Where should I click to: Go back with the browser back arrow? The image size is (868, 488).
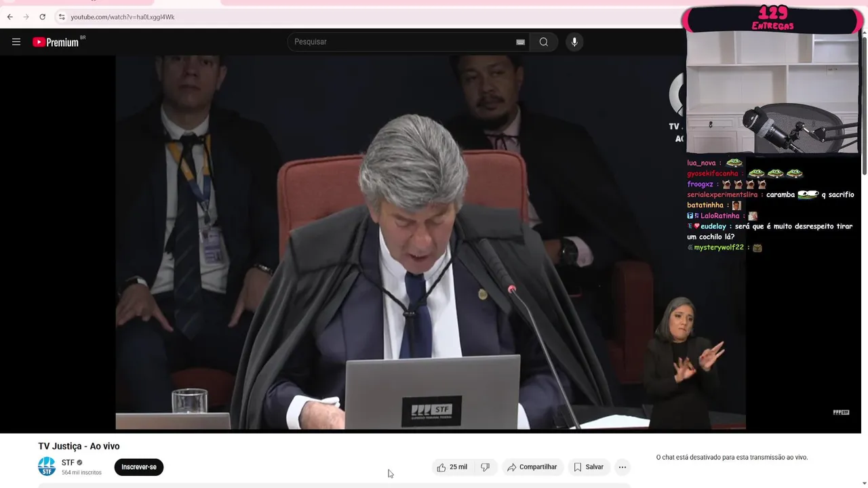pos(9,17)
